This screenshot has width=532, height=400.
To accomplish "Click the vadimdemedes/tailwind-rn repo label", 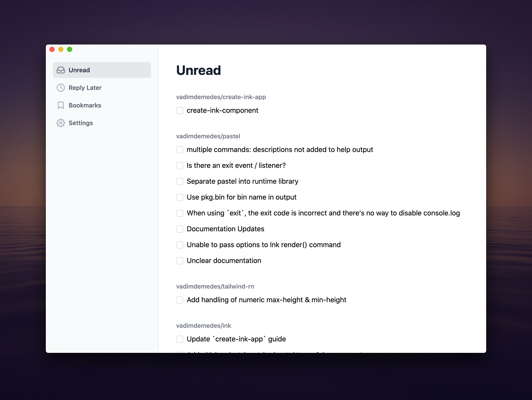I will point(215,286).
